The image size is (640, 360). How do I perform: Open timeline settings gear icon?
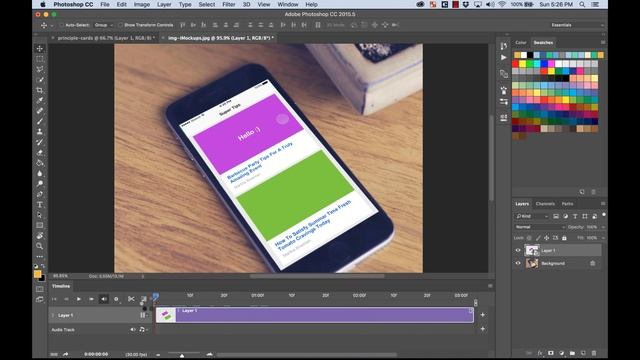[x=116, y=299]
